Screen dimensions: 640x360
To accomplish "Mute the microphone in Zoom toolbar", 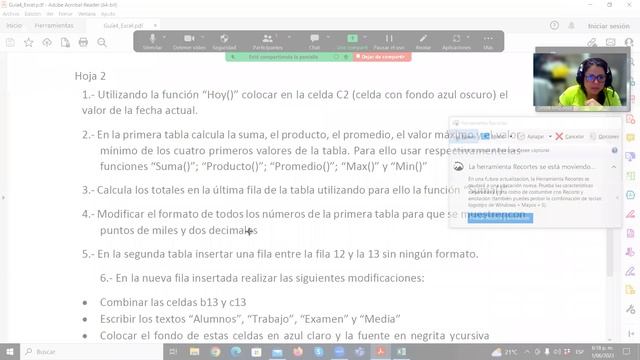I will tap(152, 41).
